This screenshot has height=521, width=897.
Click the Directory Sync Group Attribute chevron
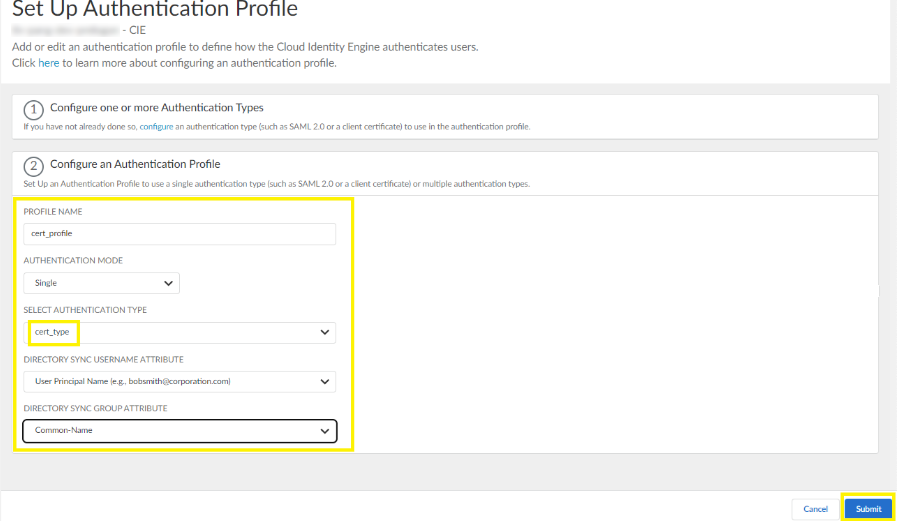(324, 431)
